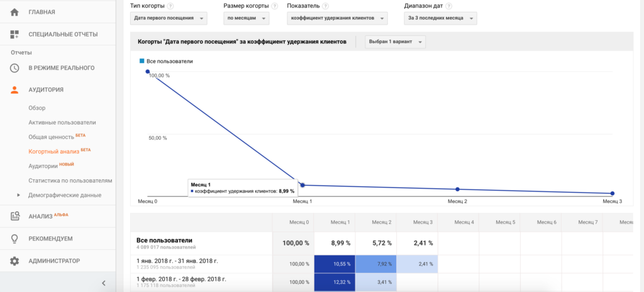Open the За 3 последних месяца dropdown
The image size is (644, 292).
coord(440,19)
